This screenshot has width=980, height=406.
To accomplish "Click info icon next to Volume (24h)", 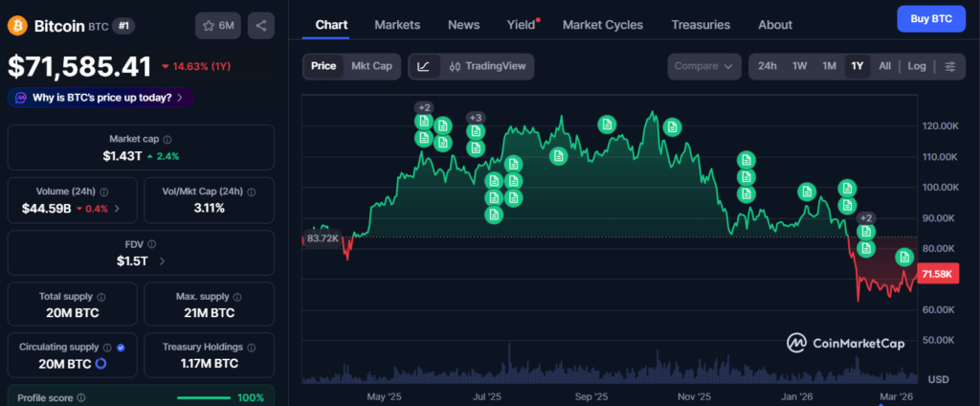I will tap(103, 192).
